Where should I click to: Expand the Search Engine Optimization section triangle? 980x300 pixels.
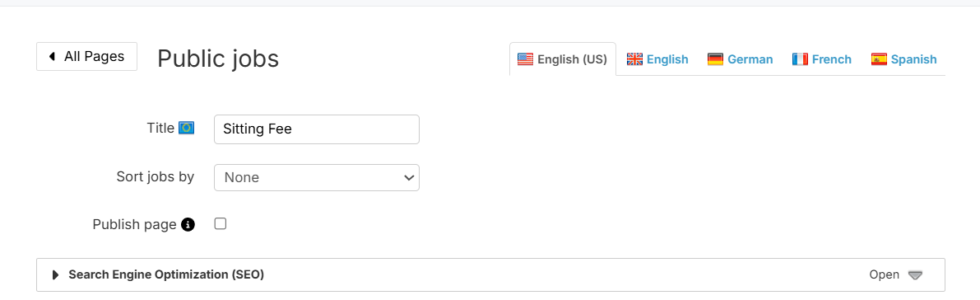[x=56, y=274]
